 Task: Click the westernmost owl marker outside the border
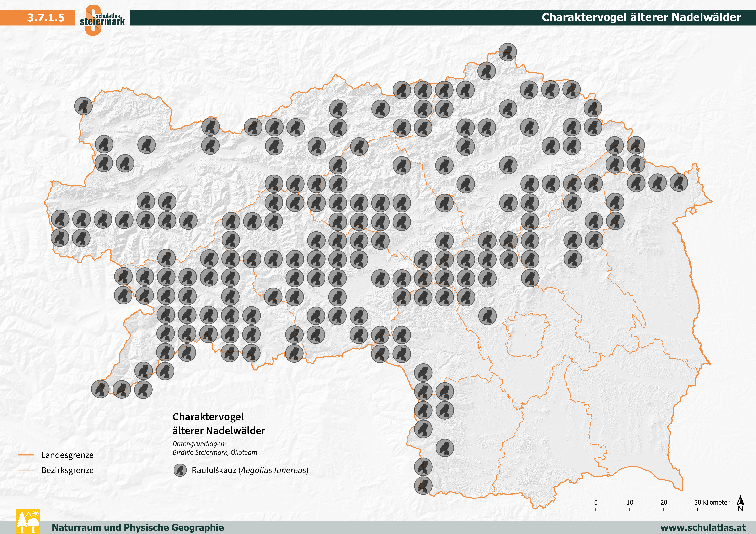[83, 106]
